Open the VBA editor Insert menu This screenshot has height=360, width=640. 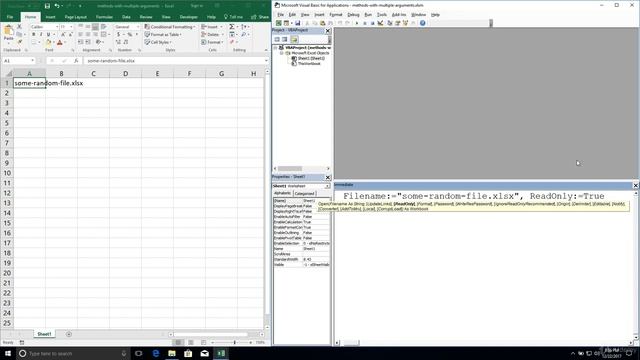coord(319,15)
